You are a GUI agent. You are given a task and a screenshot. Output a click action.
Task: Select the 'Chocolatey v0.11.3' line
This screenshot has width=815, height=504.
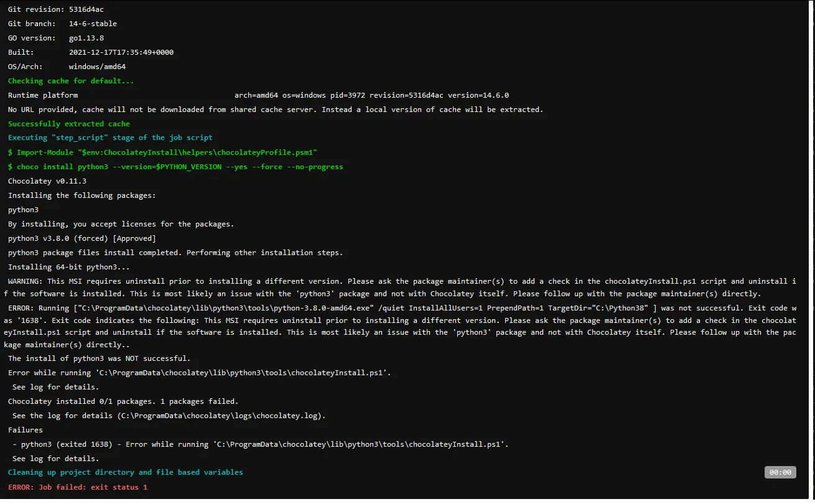click(47, 181)
